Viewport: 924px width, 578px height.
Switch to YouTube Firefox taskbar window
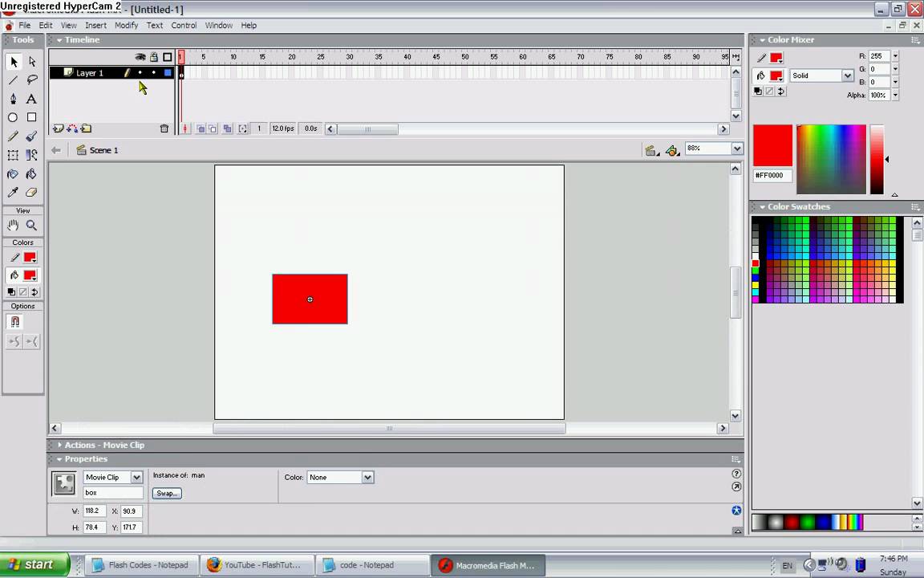coord(256,565)
